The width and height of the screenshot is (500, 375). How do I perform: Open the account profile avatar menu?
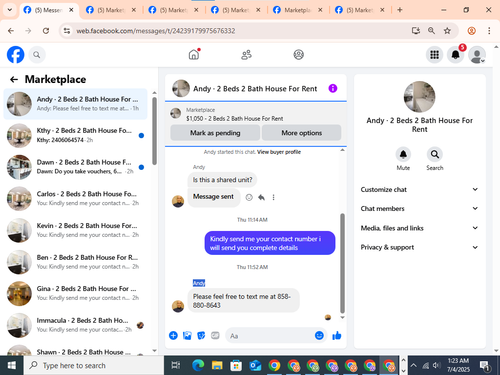[x=477, y=55]
